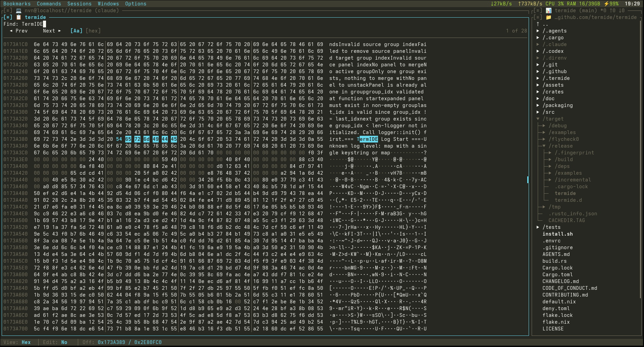Expand the /.agents folder
Image resolution: width=644 pixels, height=347 pixels.
(x=538, y=31)
